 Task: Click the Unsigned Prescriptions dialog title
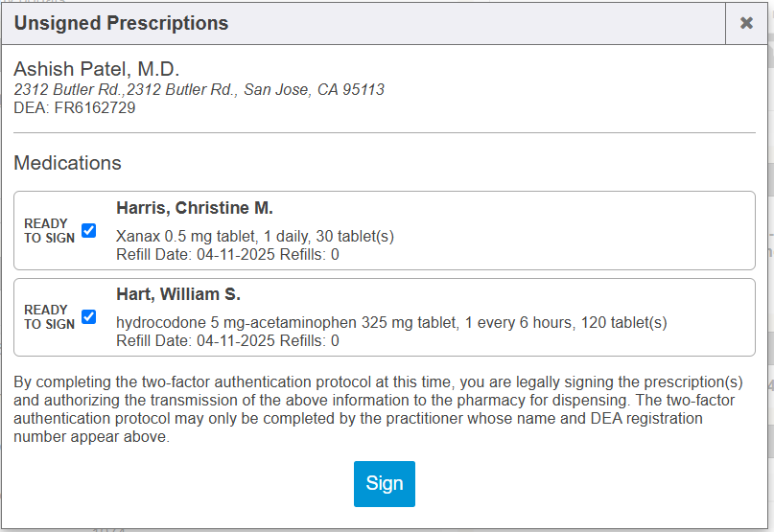click(121, 23)
